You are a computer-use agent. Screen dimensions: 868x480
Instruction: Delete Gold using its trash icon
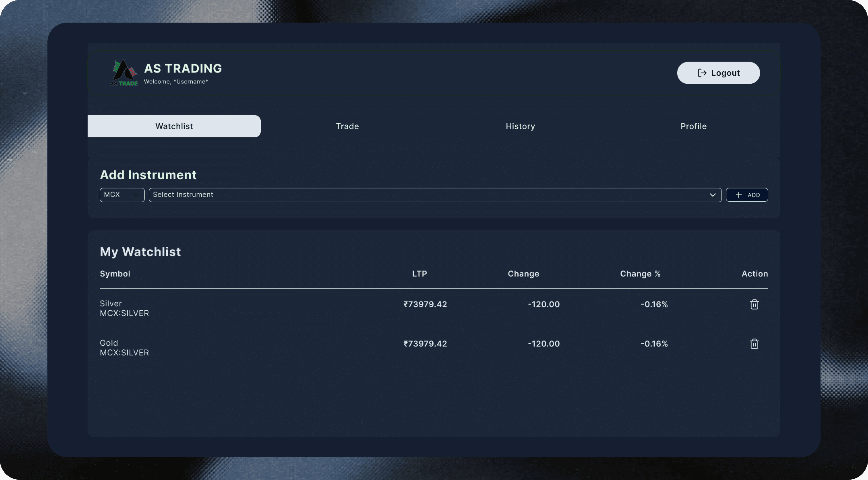pos(755,344)
